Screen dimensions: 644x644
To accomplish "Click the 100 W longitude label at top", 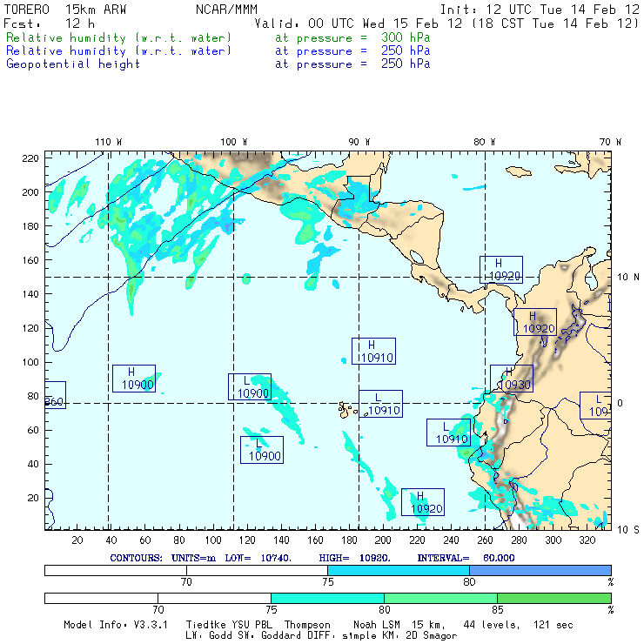I will coord(233,142).
